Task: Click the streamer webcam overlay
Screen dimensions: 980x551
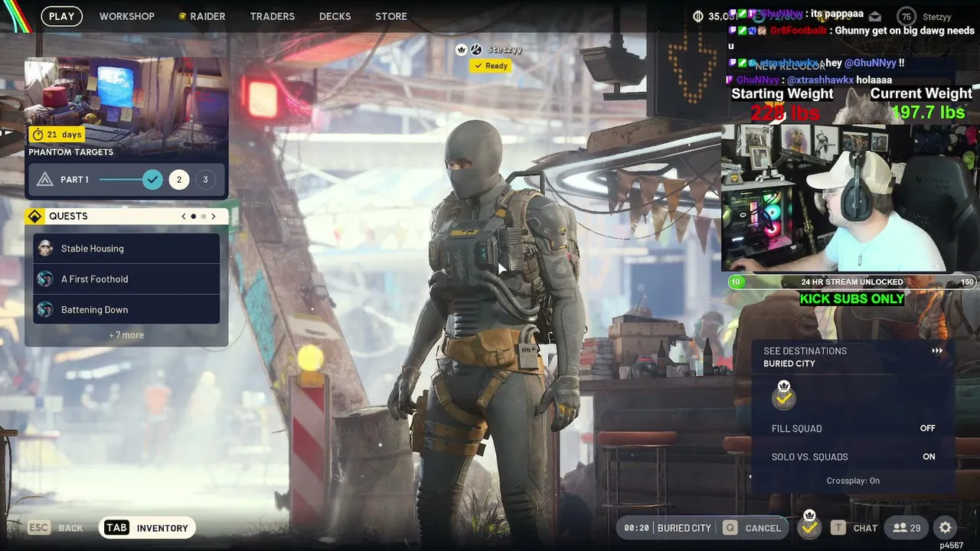Action: coord(851,197)
